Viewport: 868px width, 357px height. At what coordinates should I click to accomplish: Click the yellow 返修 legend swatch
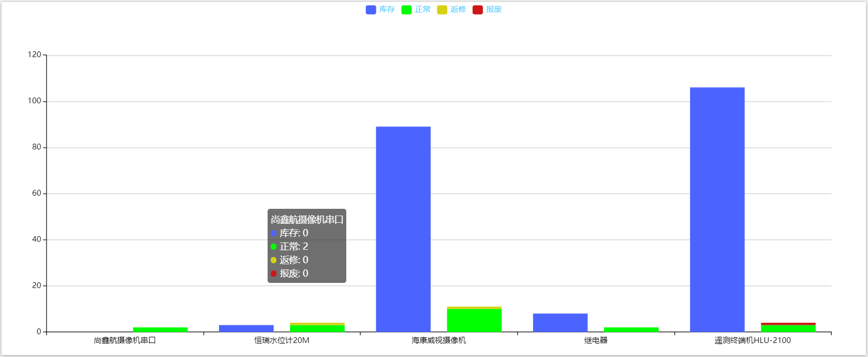(442, 9)
